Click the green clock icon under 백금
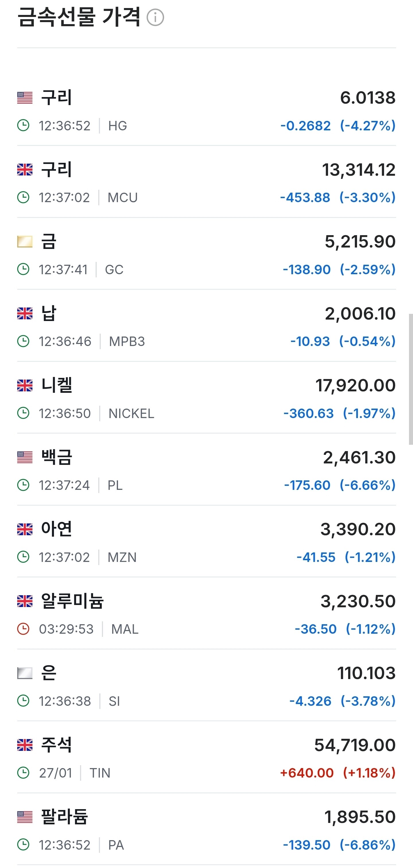413x868 pixels. pyautogui.click(x=23, y=485)
